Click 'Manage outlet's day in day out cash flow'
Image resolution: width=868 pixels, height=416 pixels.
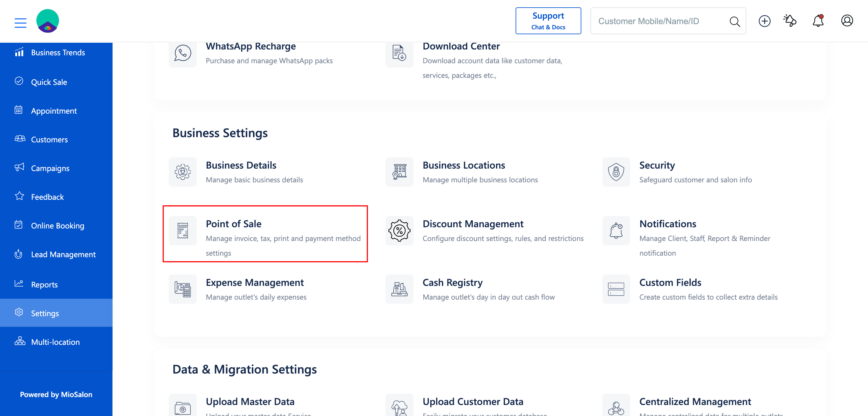pyautogui.click(x=489, y=297)
